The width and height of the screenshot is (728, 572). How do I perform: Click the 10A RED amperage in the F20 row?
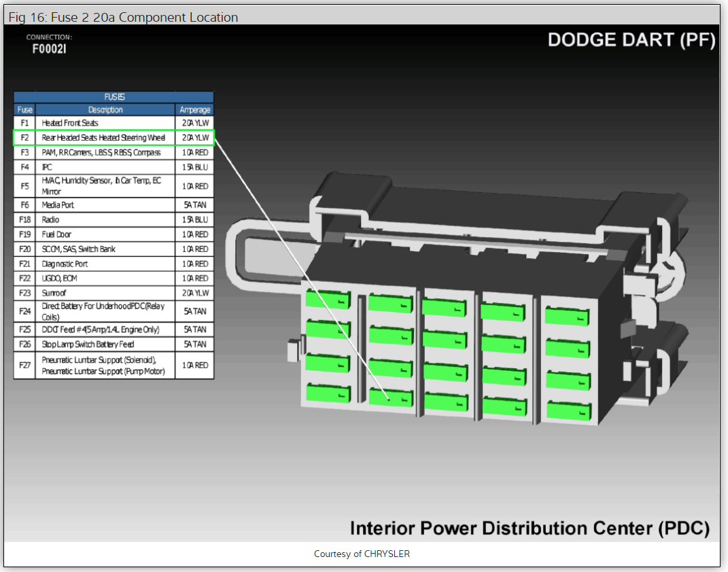tap(195, 249)
